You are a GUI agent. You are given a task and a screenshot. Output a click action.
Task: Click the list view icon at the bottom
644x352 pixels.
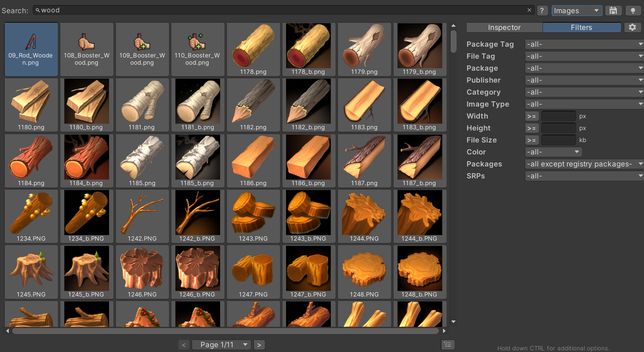click(x=448, y=344)
